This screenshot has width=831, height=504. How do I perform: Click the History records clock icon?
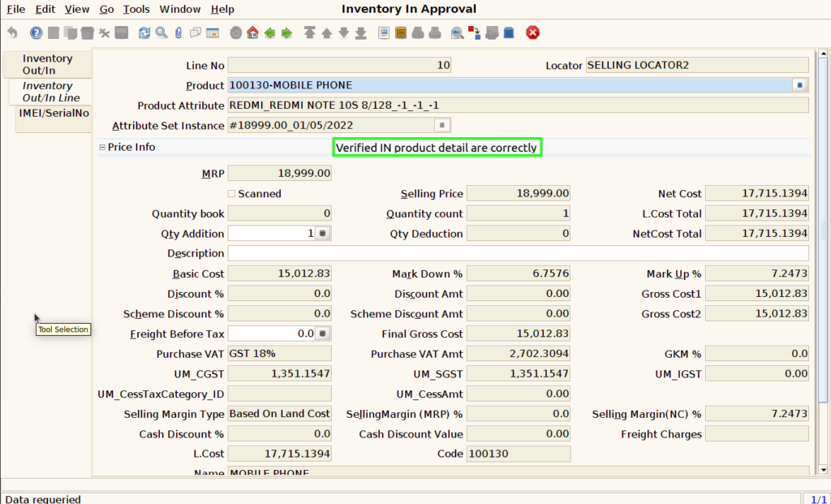[236, 32]
